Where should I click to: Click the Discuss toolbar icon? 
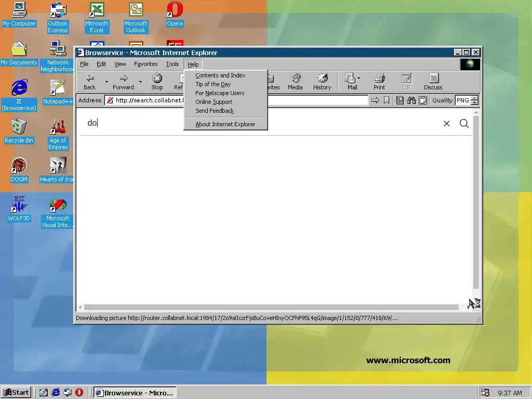click(433, 82)
